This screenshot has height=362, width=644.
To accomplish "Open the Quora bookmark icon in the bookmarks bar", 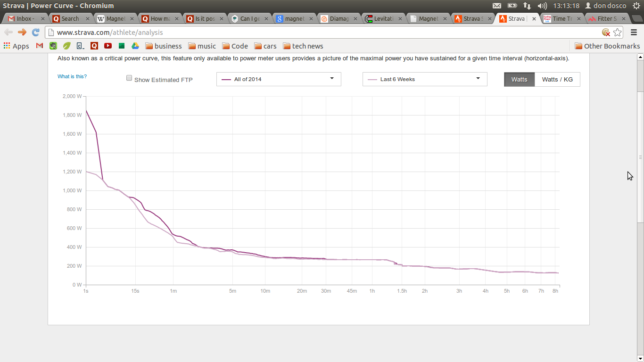I will (94, 46).
